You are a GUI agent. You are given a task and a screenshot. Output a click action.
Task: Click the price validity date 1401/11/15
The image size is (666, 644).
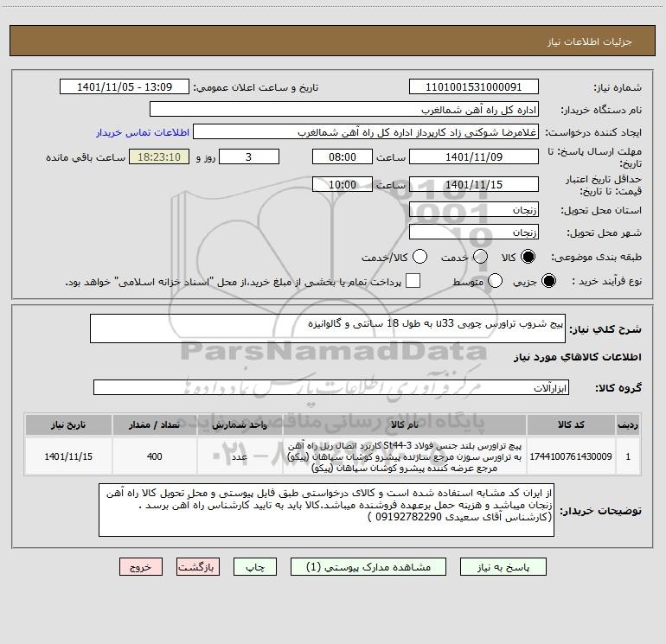click(474, 185)
